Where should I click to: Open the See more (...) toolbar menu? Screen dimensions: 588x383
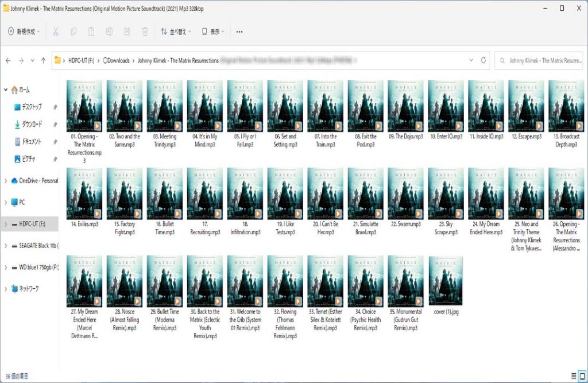click(x=239, y=32)
